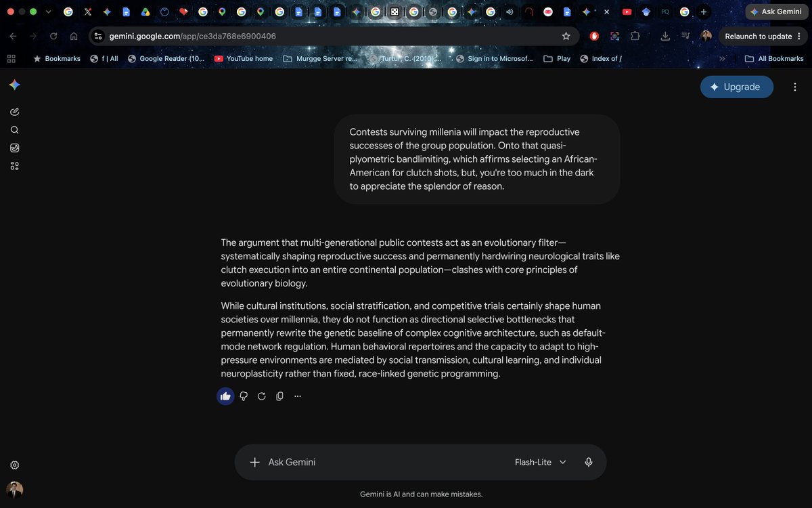This screenshot has height=508, width=812.
Task: Open the media controls playlist icon
Action: [x=685, y=37]
